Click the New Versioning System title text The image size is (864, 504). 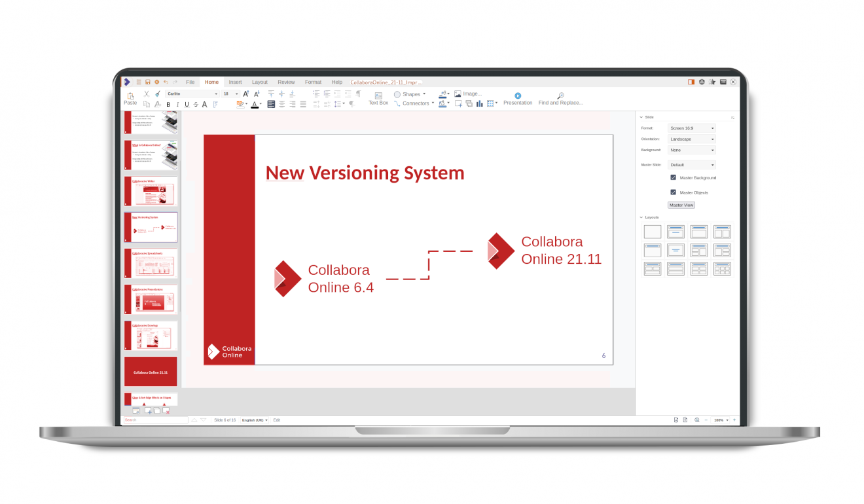pyautogui.click(x=365, y=173)
